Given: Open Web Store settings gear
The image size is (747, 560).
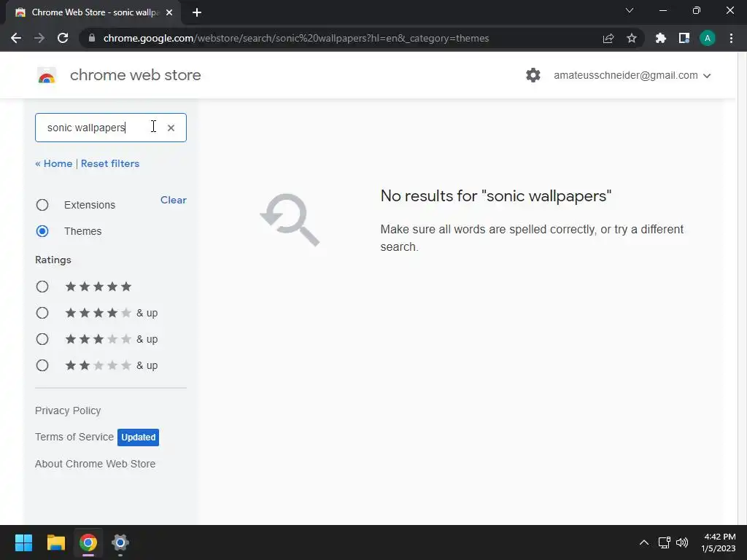Looking at the screenshot, I should [533, 75].
